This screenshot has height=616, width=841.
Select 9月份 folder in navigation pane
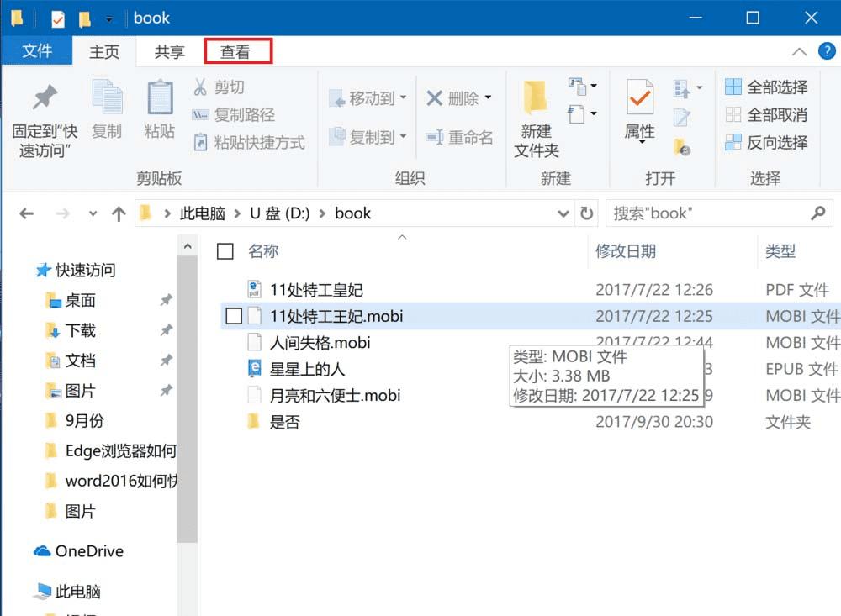click(75, 420)
